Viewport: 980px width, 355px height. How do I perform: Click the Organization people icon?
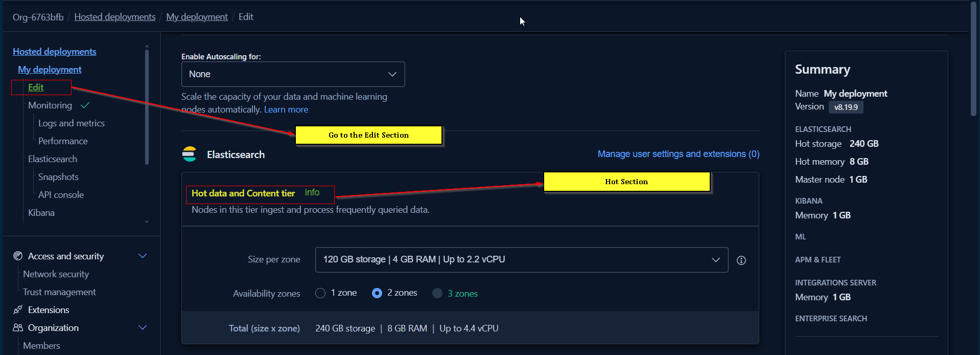(x=18, y=327)
